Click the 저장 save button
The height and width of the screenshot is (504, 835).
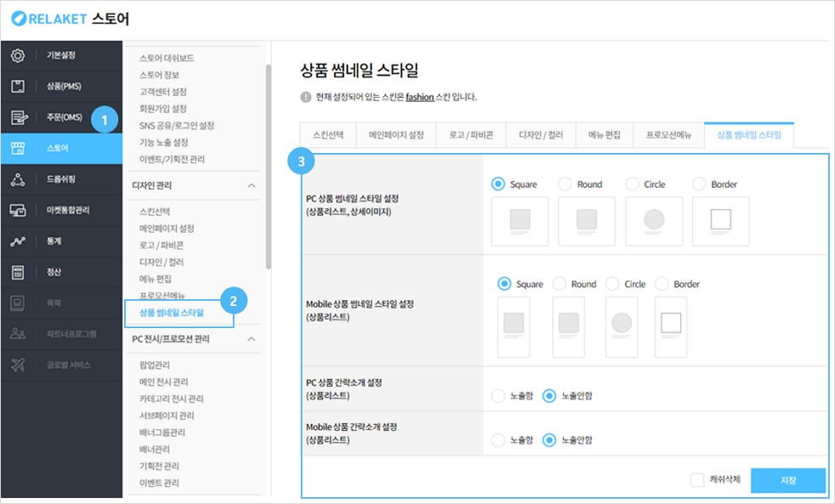(787, 480)
